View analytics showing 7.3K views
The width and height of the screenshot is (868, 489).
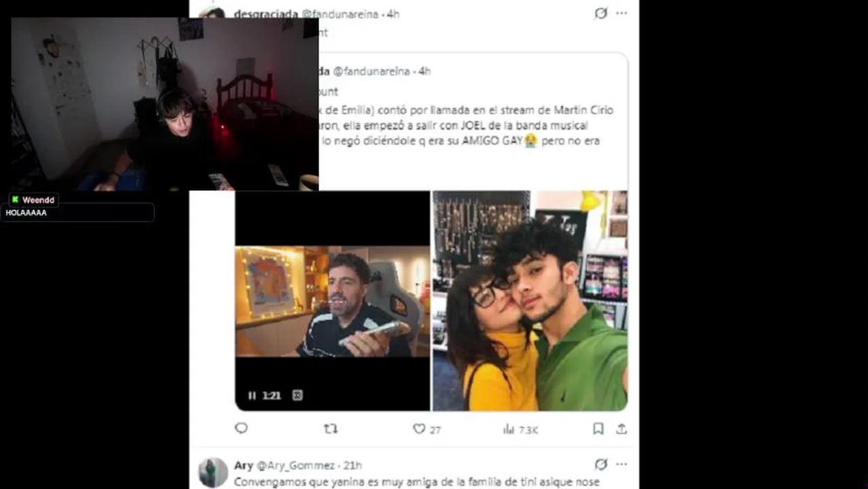point(520,429)
